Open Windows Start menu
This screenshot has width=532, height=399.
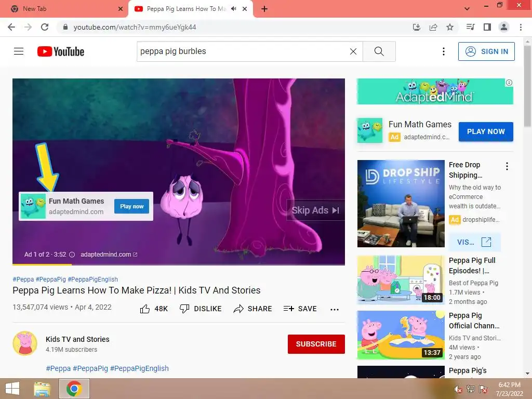tap(12, 389)
